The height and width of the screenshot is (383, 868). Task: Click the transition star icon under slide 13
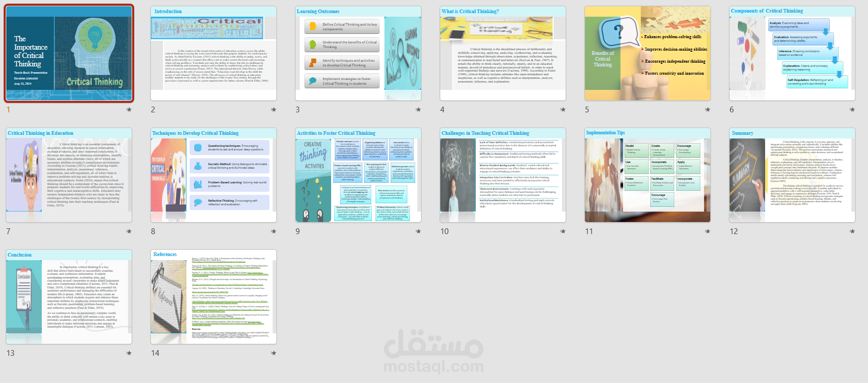(x=129, y=353)
